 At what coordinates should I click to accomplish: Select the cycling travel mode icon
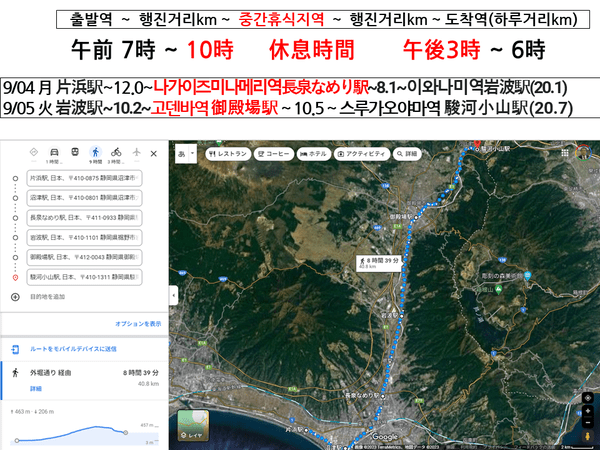tap(116, 152)
